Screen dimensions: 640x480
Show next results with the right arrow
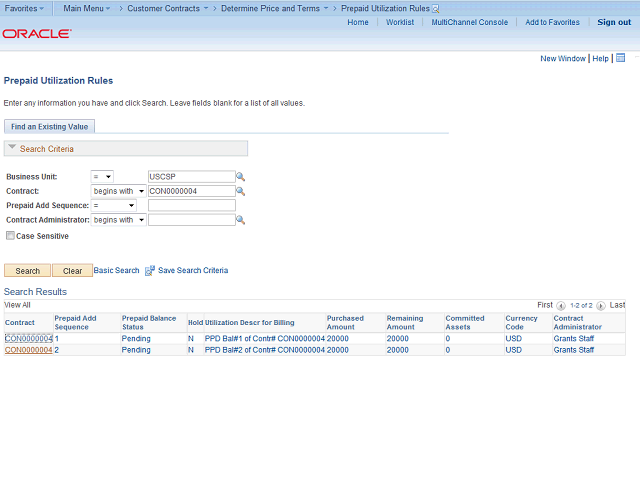601,305
